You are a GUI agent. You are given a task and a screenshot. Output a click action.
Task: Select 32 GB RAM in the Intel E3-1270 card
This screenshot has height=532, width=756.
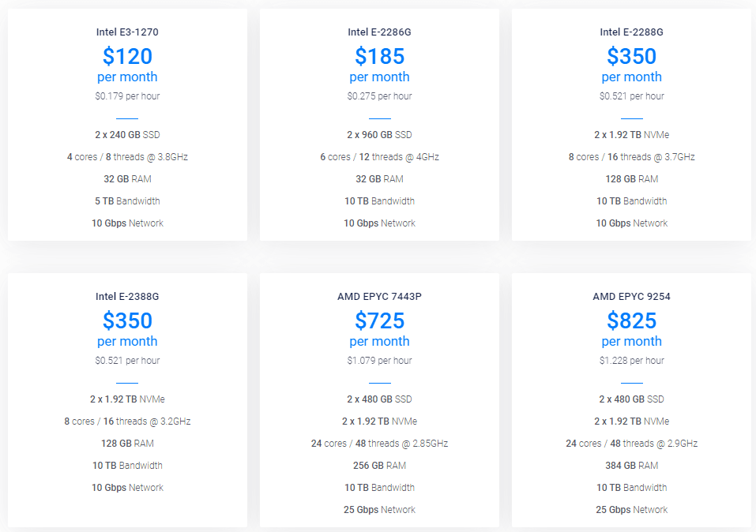tap(127, 178)
